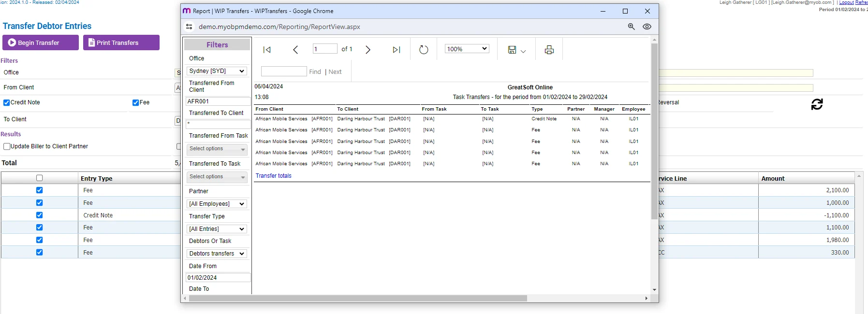Image resolution: width=868 pixels, height=314 pixels.
Task: Jump to last report page
Action: point(397,50)
